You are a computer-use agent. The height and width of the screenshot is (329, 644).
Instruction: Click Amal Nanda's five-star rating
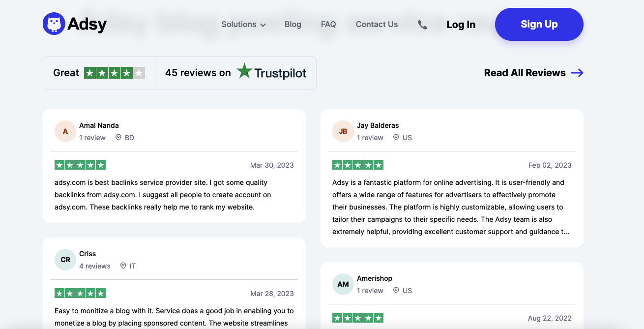tap(80, 165)
